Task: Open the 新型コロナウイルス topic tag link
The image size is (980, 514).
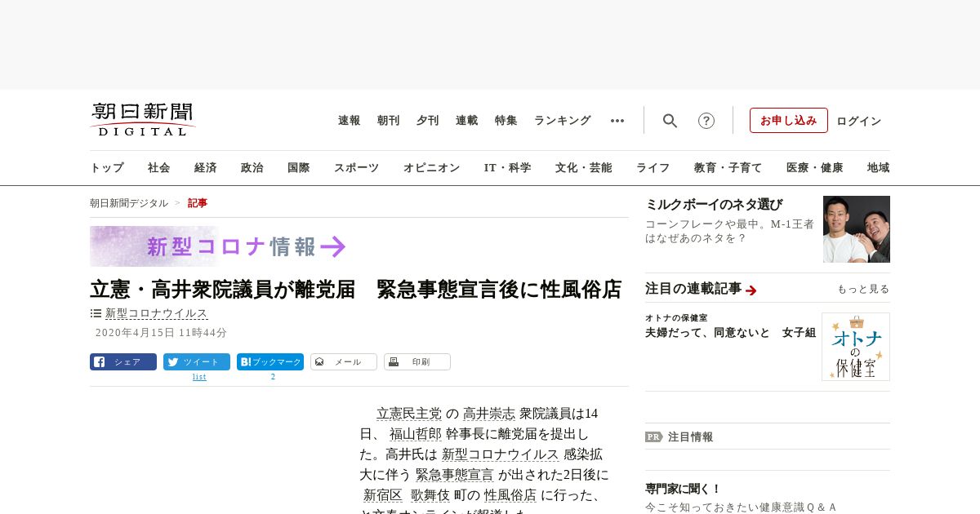Action: pos(157,313)
